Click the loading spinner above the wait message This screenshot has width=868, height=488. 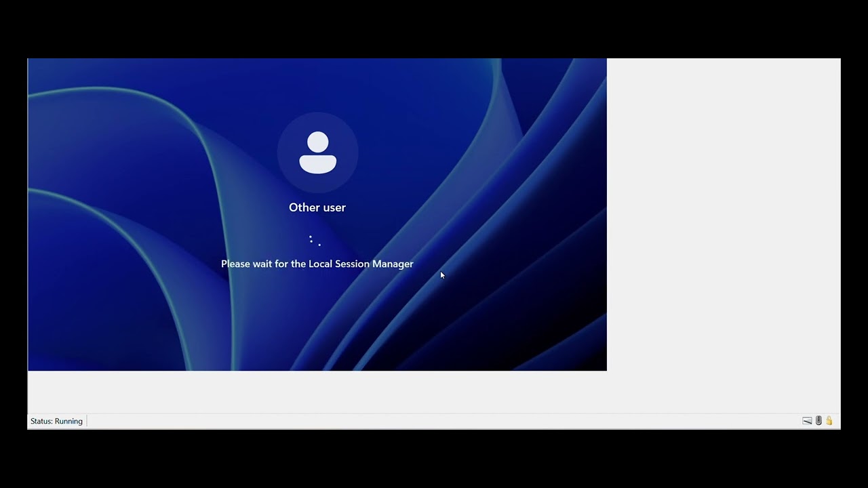[x=315, y=240]
